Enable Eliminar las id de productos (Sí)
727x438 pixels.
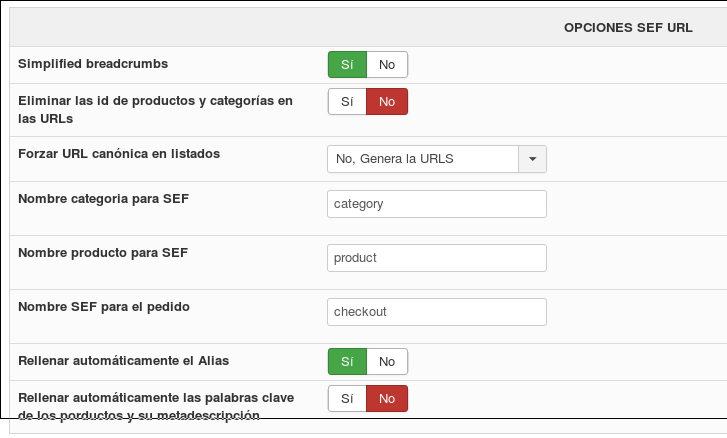point(348,102)
